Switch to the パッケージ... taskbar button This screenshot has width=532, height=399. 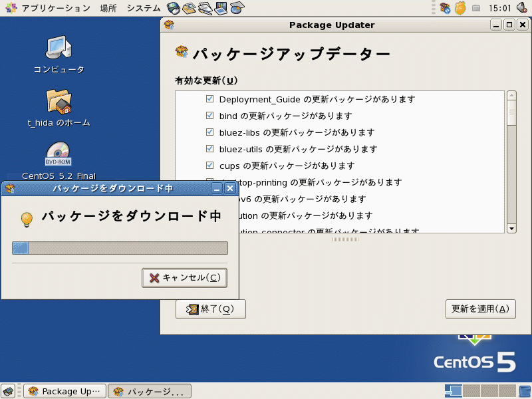point(150,391)
